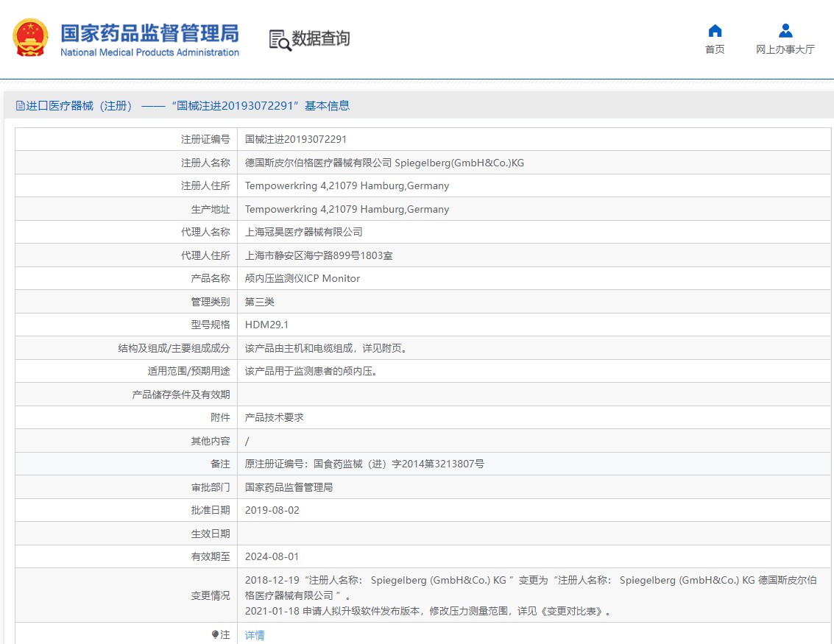The height and width of the screenshot is (644, 834).
Task: Click the 生效日期 row label
Action: 211,534
